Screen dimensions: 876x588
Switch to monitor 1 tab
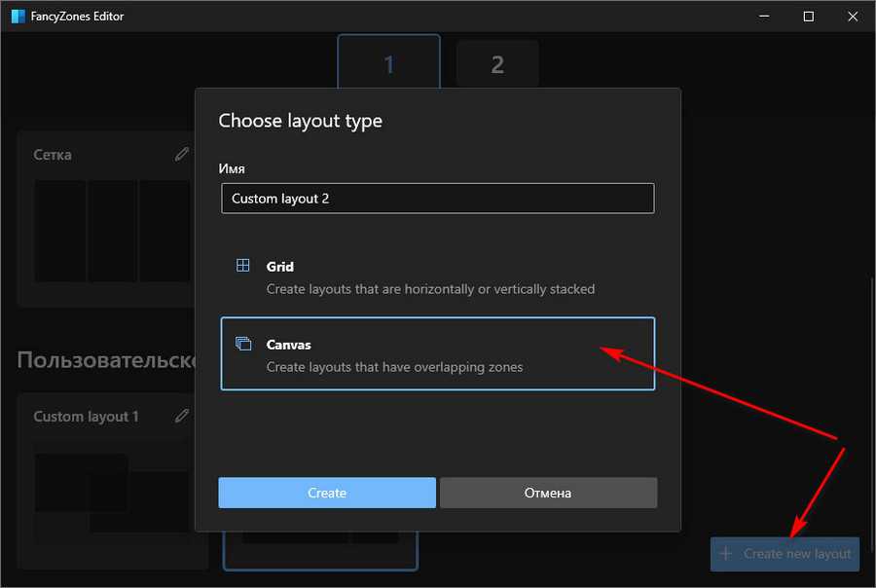coord(388,64)
